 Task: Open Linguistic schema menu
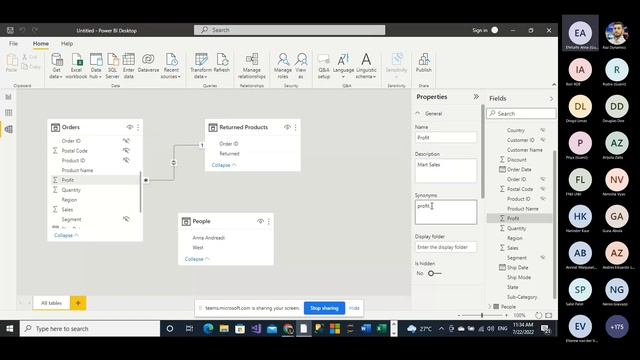tap(366, 66)
